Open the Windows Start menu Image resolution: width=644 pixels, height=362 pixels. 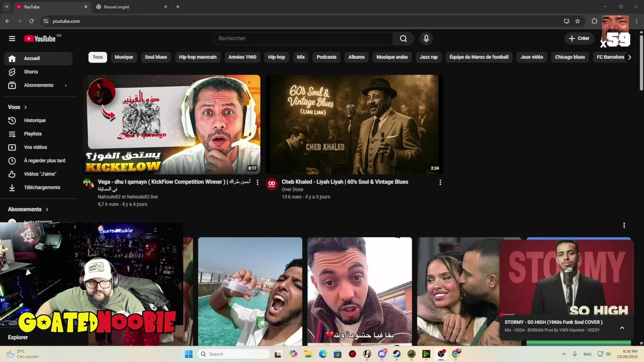coord(189,354)
